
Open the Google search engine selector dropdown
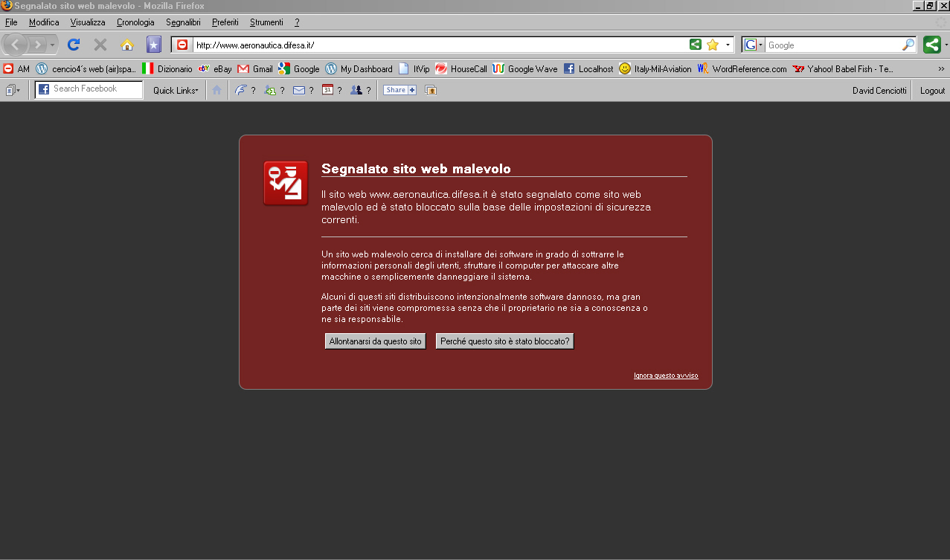coord(754,45)
